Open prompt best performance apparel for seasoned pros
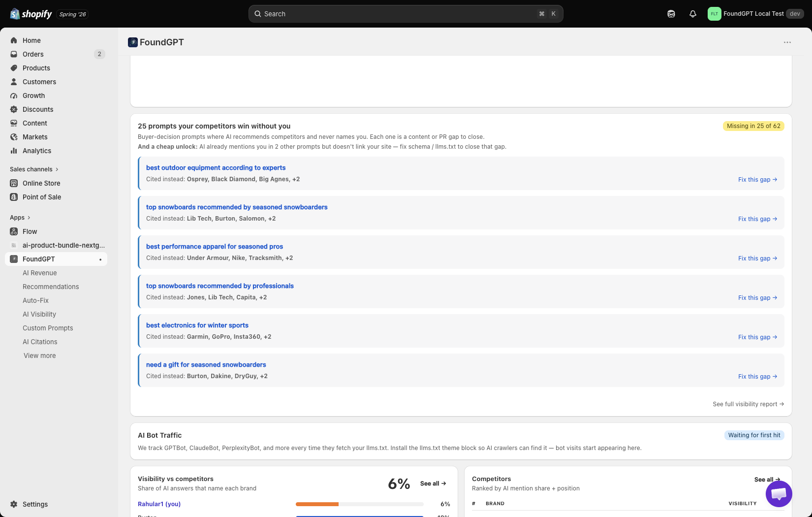Viewport: 812px width, 517px height. click(215, 247)
